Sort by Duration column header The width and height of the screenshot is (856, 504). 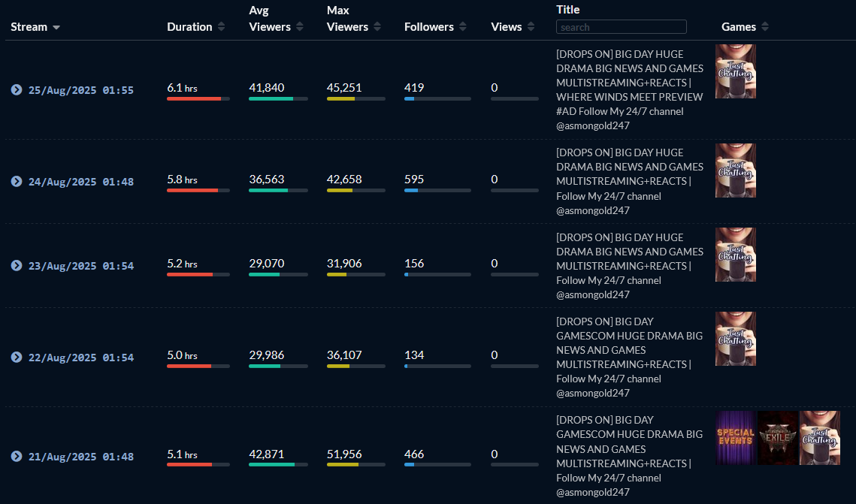pyautogui.click(x=195, y=27)
